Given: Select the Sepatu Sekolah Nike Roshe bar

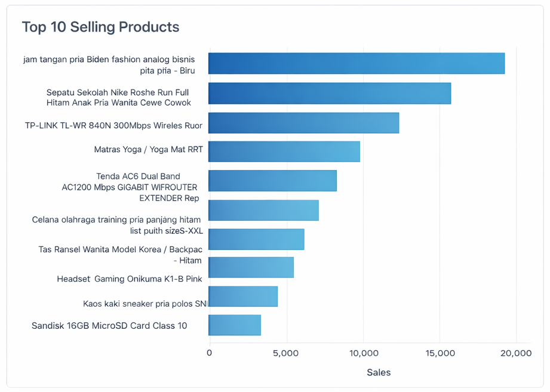Looking at the screenshot, I should pyautogui.click(x=330, y=94).
